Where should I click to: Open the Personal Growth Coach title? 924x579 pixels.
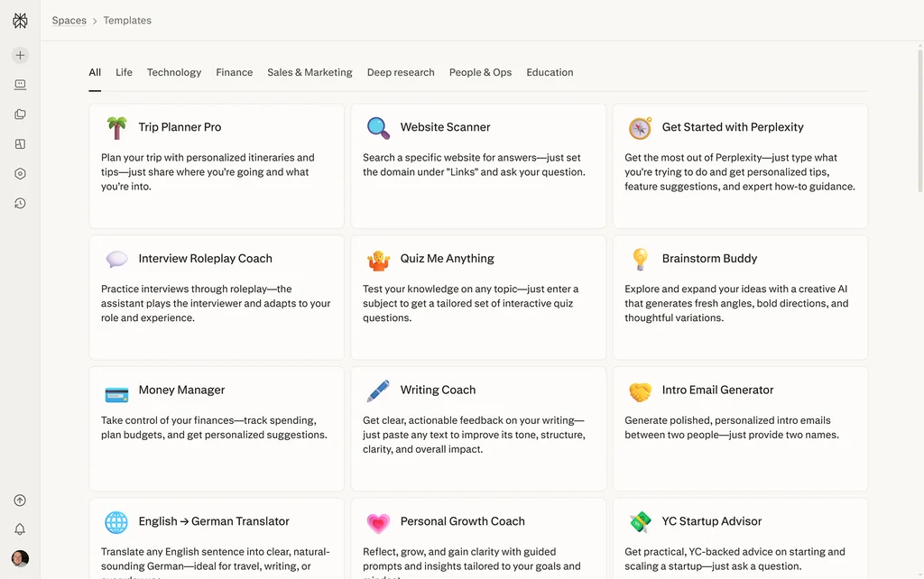pos(463,521)
